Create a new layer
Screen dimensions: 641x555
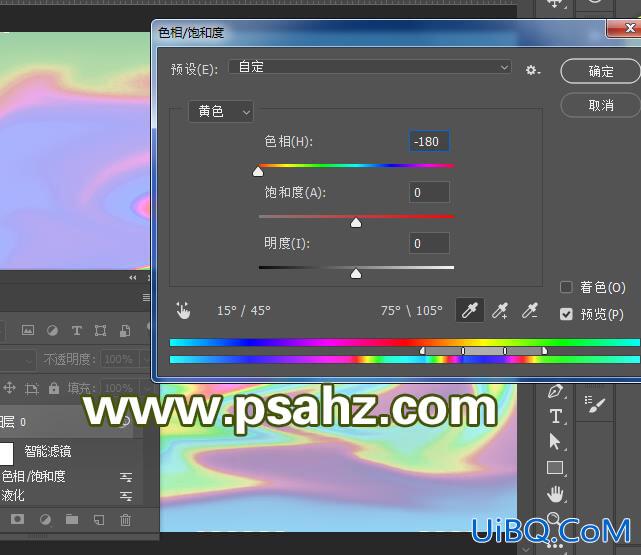click(x=99, y=519)
